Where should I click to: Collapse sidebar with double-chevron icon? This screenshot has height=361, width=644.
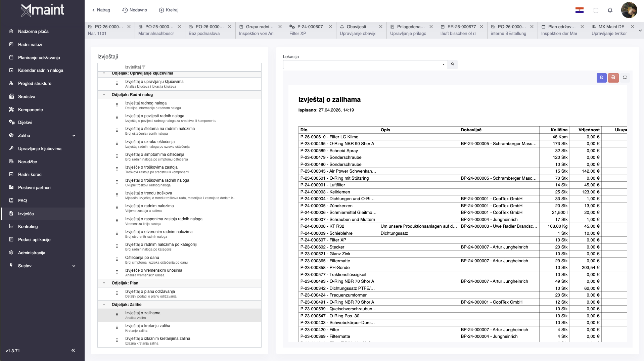pyautogui.click(x=73, y=350)
